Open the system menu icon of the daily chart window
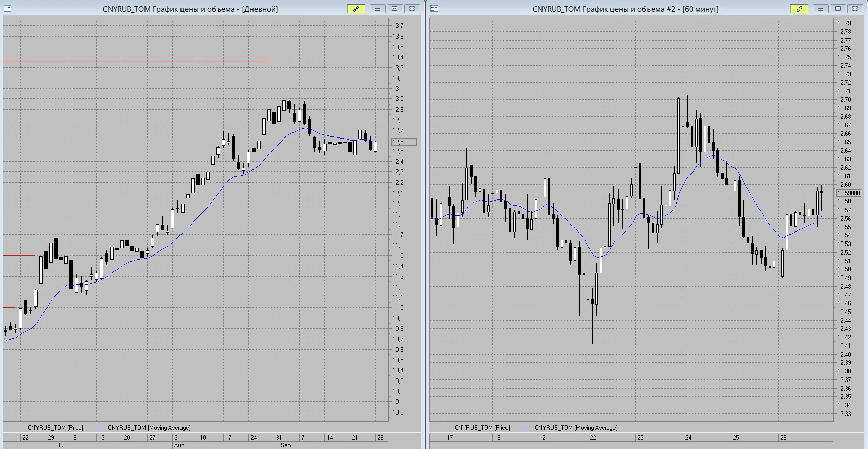This screenshot has height=449, width=868. point(7,9)
